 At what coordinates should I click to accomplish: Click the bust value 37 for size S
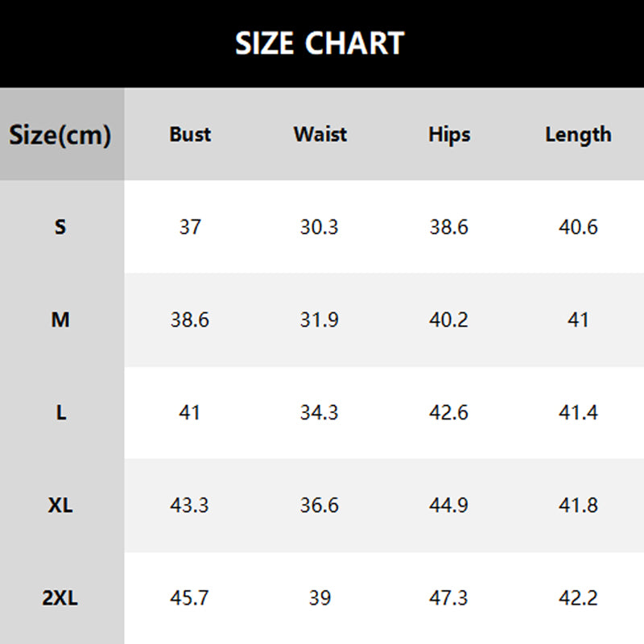tap(190, 227)
